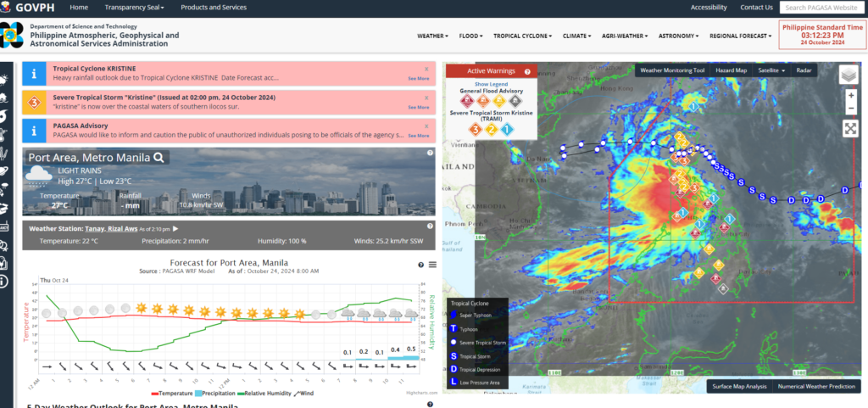Click the play arrow after Tanay, Rizal Aws
This screenshot has width=868, height=408.
pos(175,229)
